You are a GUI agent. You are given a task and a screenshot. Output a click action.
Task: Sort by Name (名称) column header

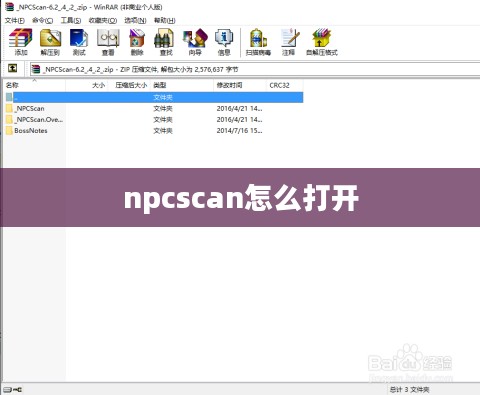coord(34,85)
